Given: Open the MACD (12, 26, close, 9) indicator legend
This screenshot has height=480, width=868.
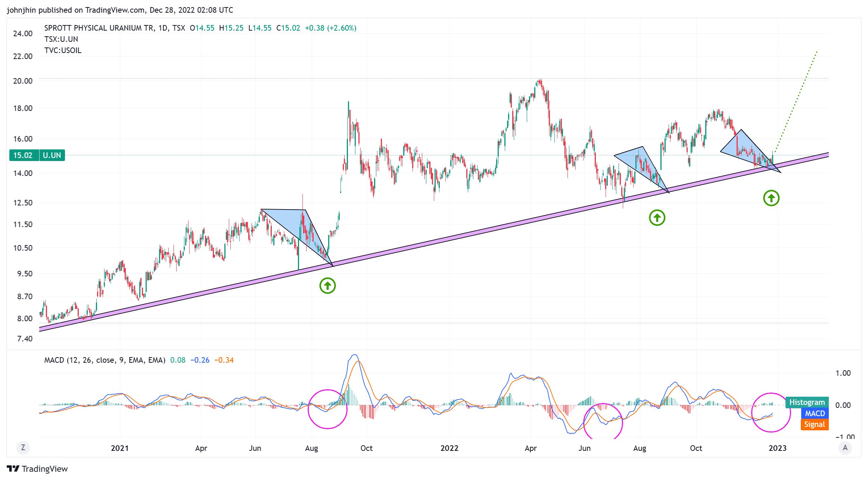Looking at the screenshot, I should tap(105, 360).
